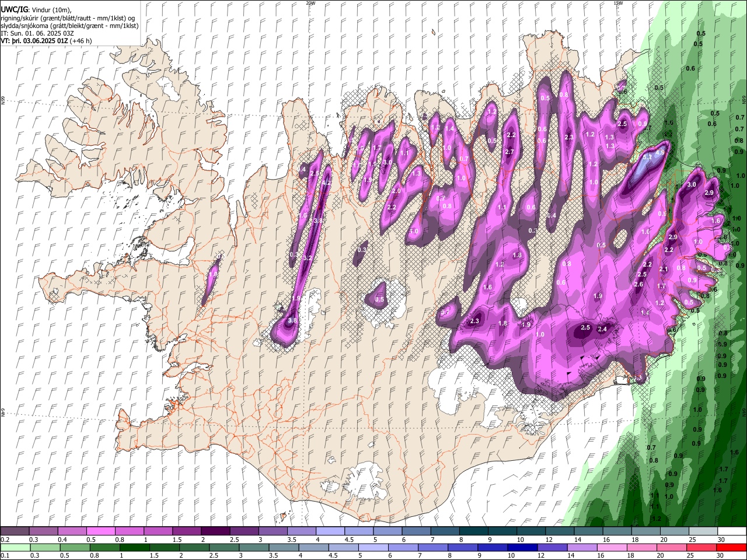Click the white swatch ending the snow scale
The height and width of the screenshot is (560, 747).
(x=731, y=531)
